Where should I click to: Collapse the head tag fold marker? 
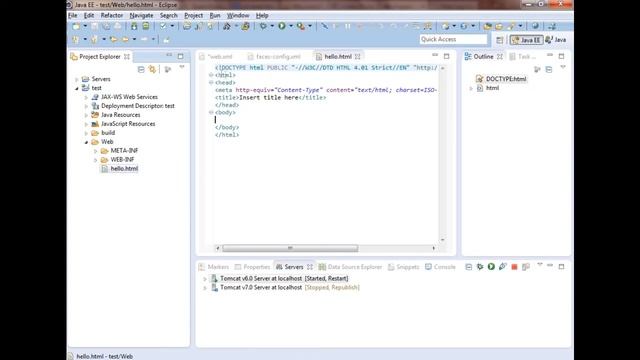(x=211, y=82)
